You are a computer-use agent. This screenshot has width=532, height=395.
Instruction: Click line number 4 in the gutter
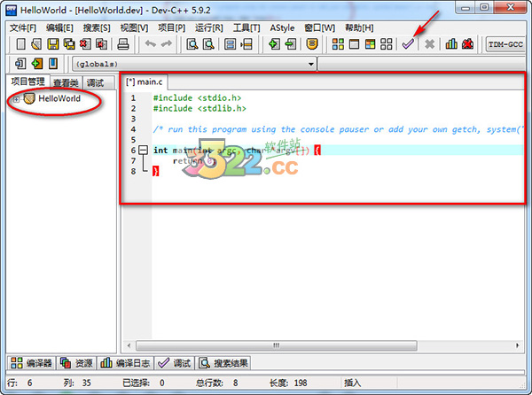133,129
